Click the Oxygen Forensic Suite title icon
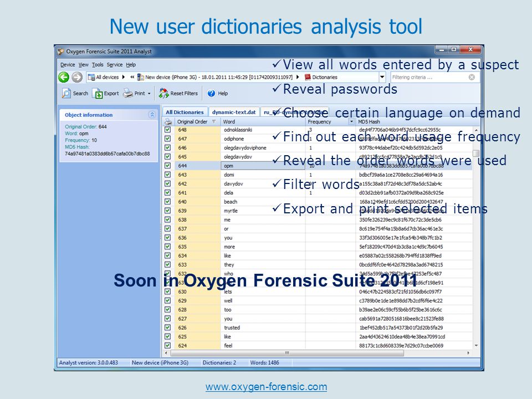The height and width of the screenshot is (399, 532). click(x=61, y=52)
